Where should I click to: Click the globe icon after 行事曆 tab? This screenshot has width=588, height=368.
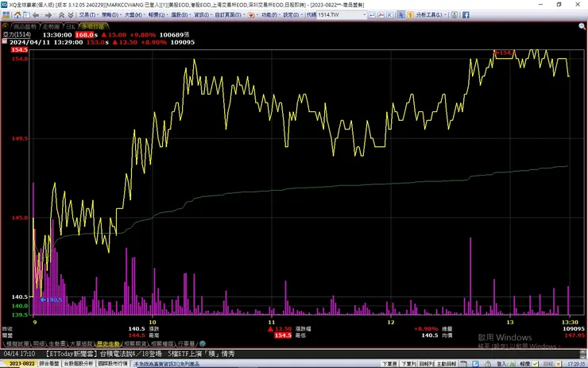tap(203, 343)
